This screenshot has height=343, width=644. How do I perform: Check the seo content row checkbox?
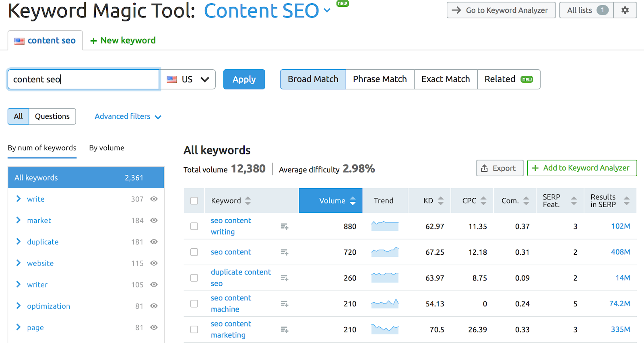pos(194,252)
